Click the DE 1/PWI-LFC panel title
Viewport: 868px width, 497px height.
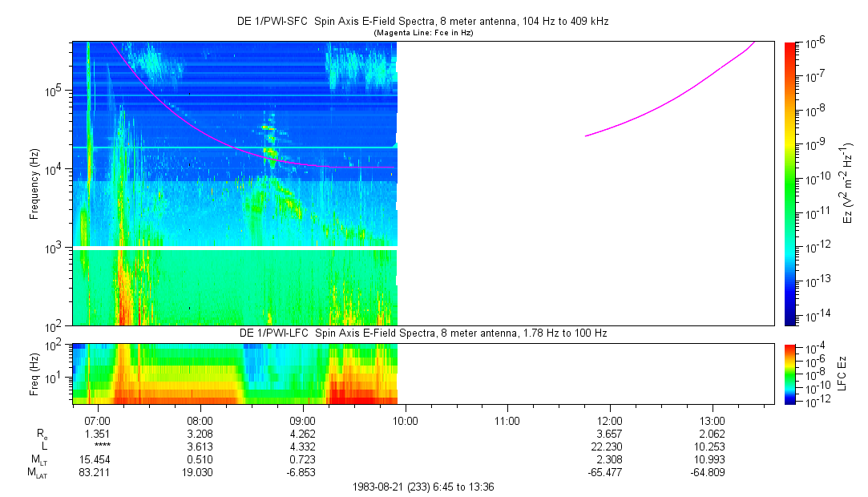424,333
